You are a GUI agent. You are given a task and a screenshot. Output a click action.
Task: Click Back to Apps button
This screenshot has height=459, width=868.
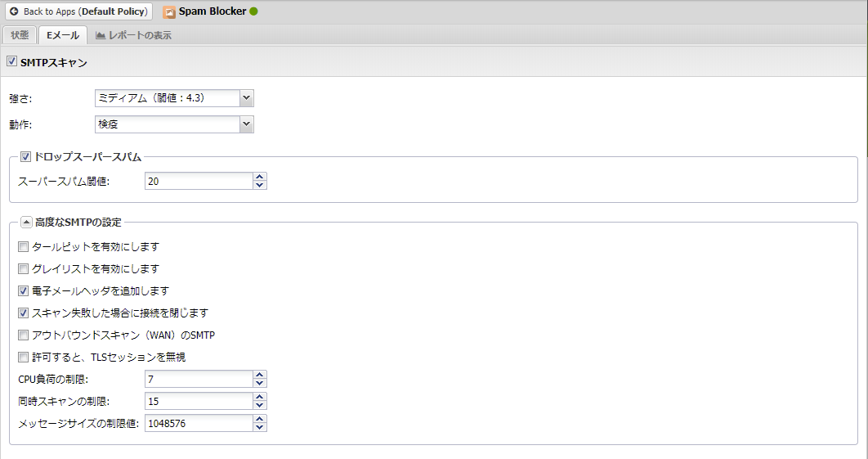click(78, 12)
